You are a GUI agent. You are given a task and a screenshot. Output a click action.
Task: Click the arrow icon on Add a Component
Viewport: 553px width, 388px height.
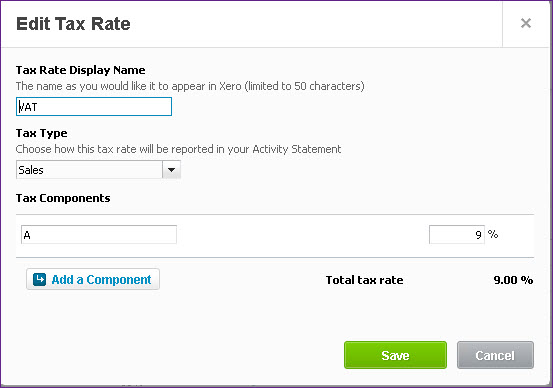coord(40,279)
